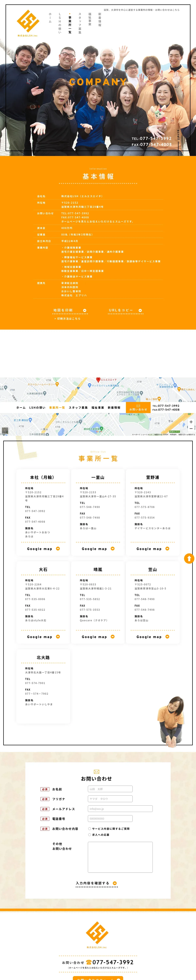Click the red エルエスエイチ map pin

(98, 380)
